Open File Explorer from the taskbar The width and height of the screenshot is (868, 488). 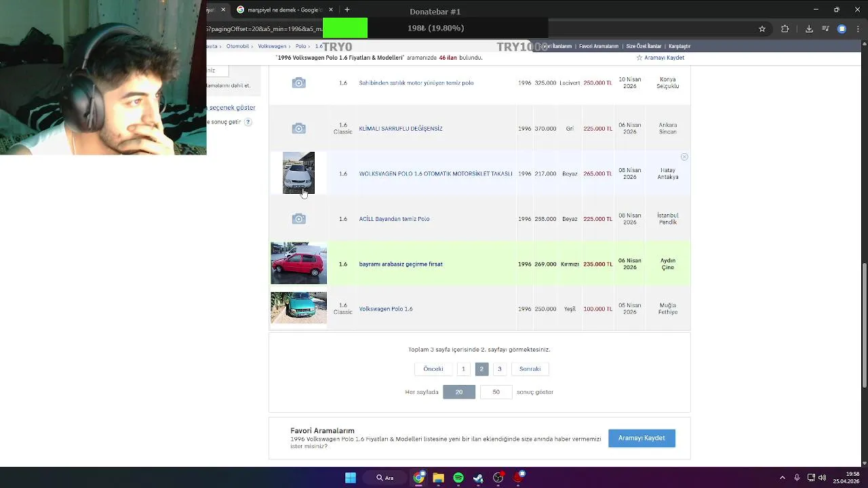click(438, 478)
